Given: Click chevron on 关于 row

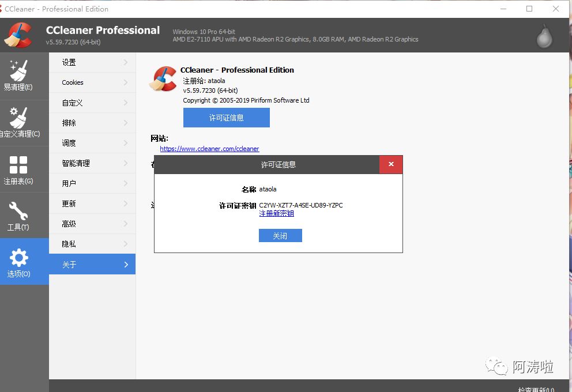Looking at the screenshot, I should tap(126, 265).
